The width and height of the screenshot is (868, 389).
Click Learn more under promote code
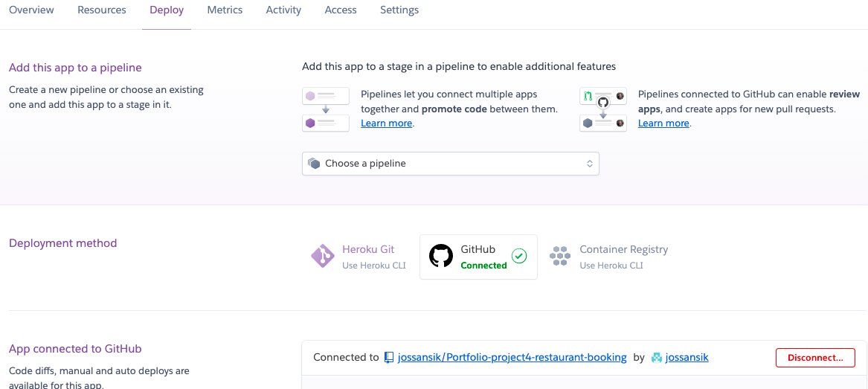click(x=386, y=123)
